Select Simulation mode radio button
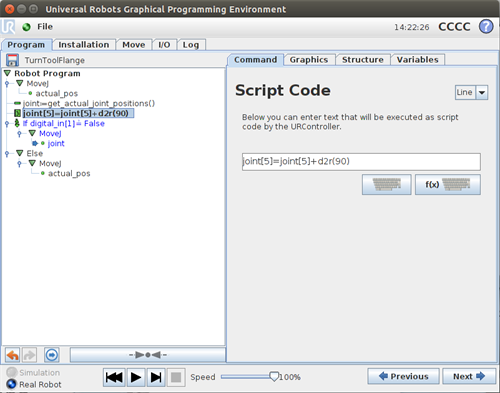The height and width of the screenshot is (393, 500). pyautogui.click(x=12, y=372)
